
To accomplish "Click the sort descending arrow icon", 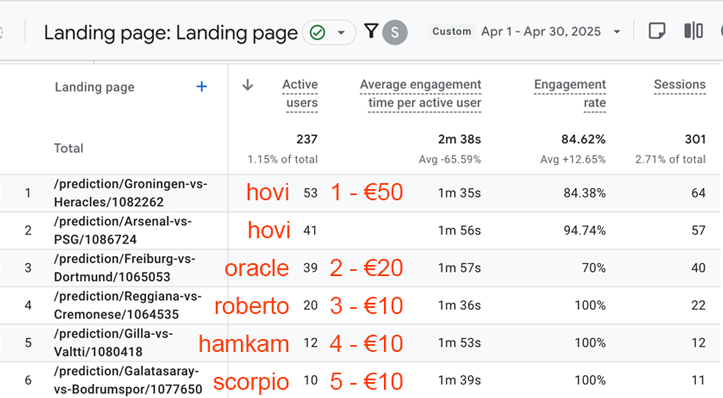I will [248, 85].
